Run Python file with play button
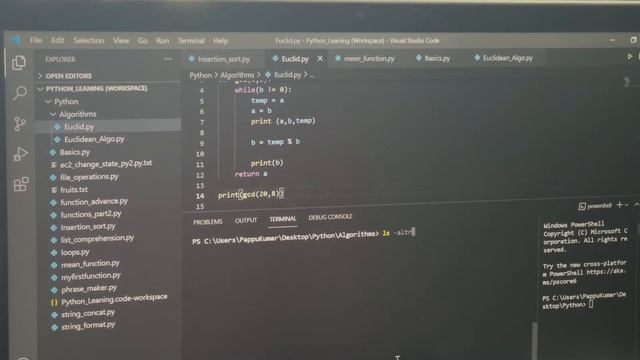Viewport: 640px width, 360px height. pyautogui.click(x=630, y=57)
